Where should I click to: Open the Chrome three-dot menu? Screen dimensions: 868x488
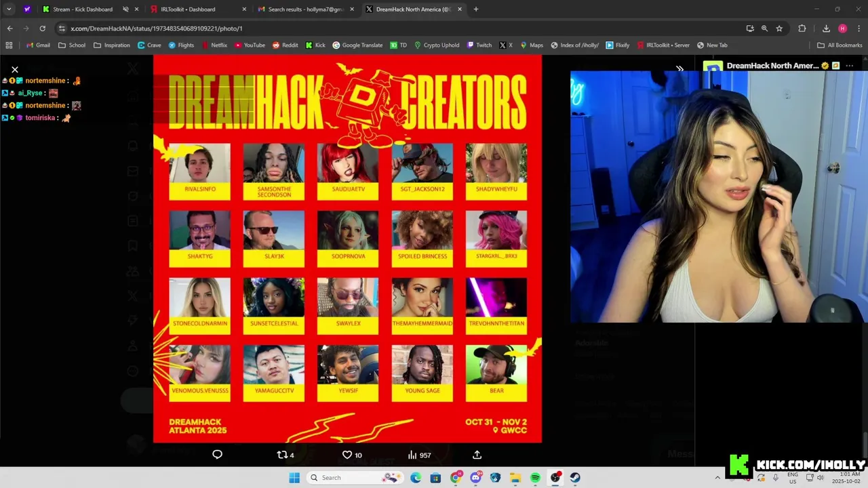[858, 28]
